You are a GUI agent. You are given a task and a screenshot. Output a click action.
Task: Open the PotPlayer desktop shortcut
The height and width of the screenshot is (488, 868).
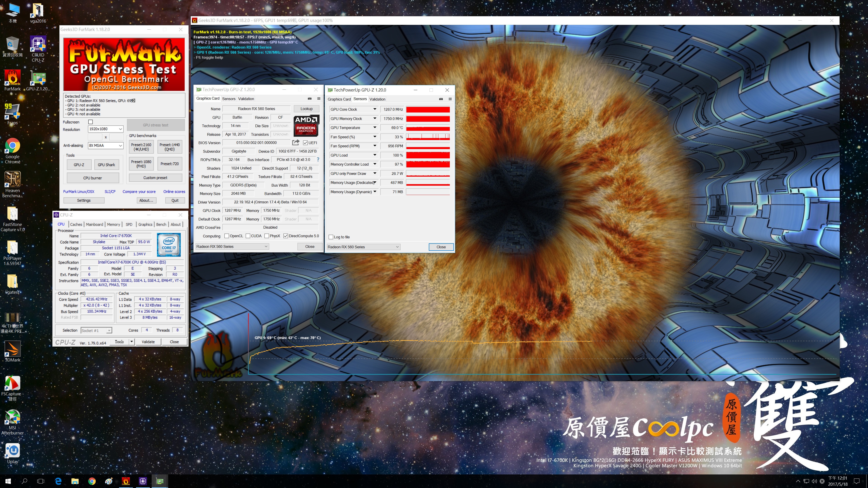pos(12,253)
